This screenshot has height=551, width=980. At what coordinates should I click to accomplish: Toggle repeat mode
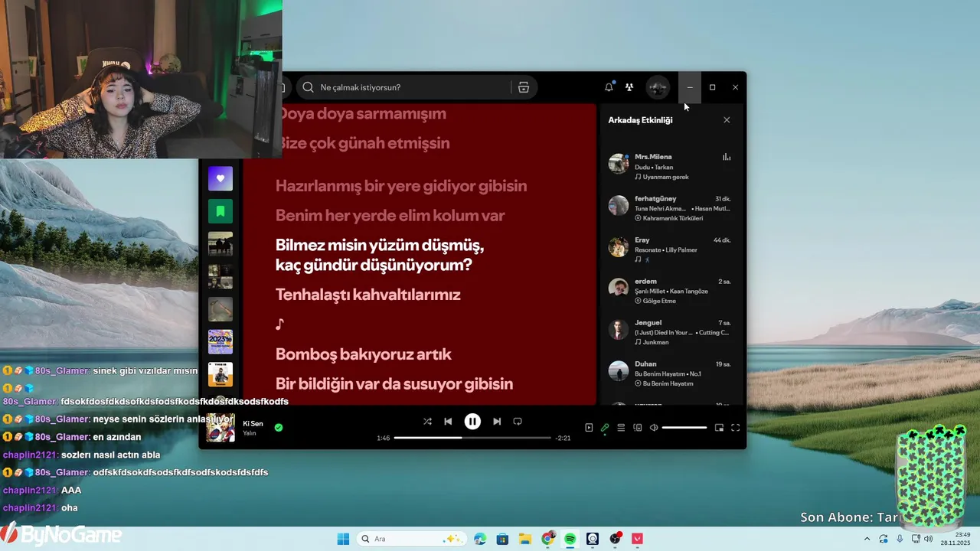518,422
